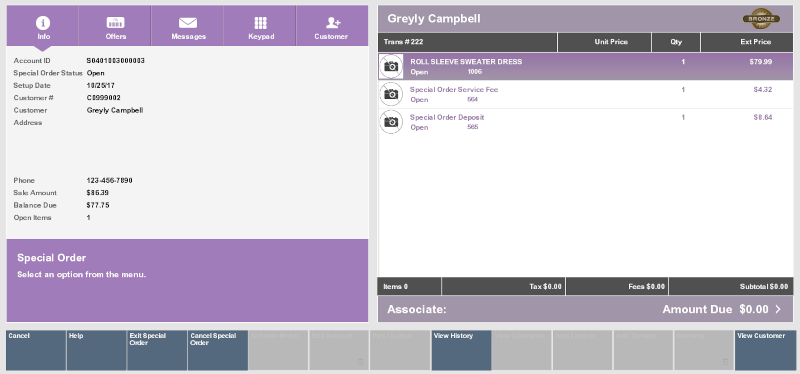Click View History button
This screenshot has width=800, height=374.
coord(461,350)
